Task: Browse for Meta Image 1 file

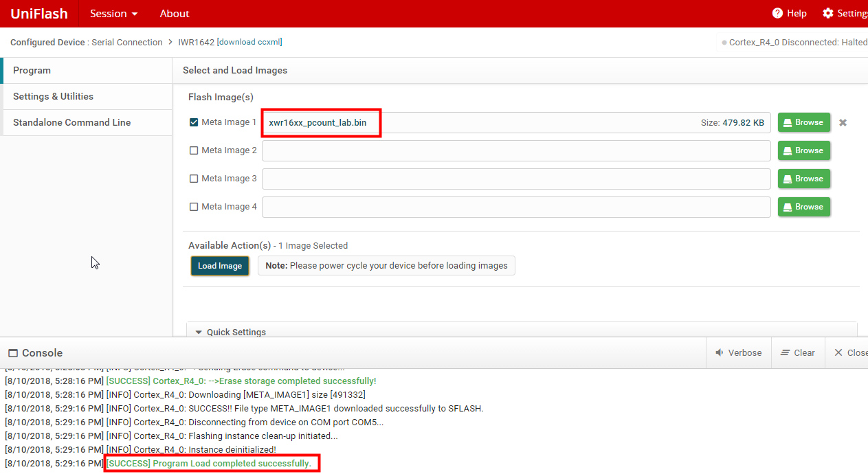Action: coord(803,122)
